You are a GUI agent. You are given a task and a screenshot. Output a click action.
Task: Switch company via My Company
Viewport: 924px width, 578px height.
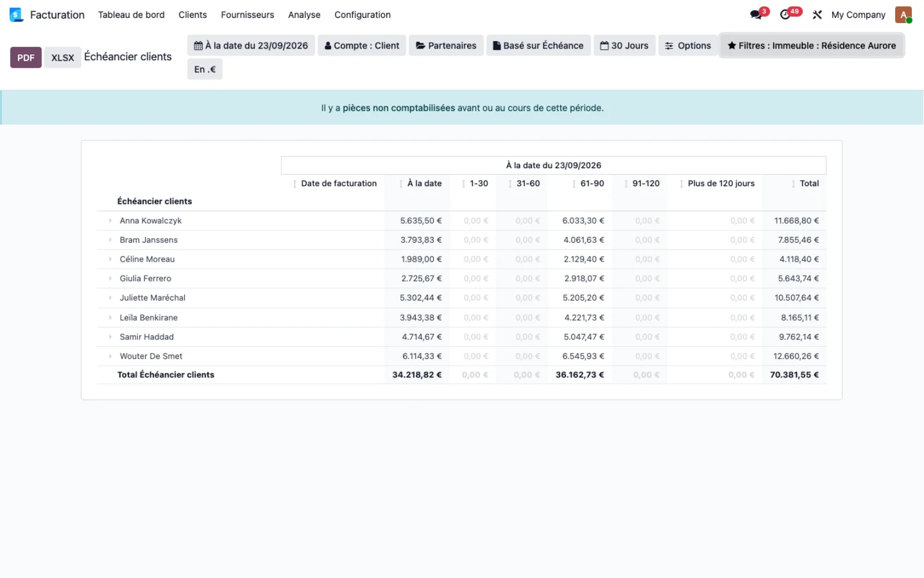[x=858, y=14]
